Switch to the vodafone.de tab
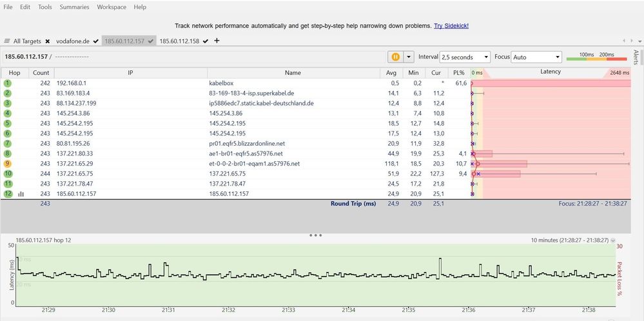 (73, 41)
